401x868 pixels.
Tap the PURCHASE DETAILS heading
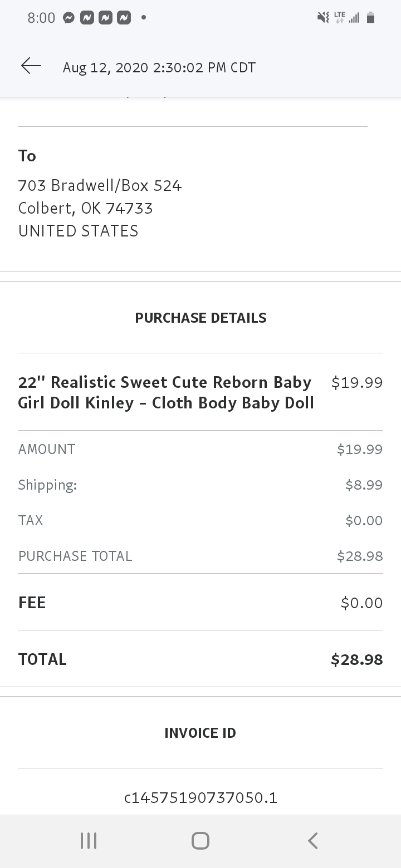200,318
